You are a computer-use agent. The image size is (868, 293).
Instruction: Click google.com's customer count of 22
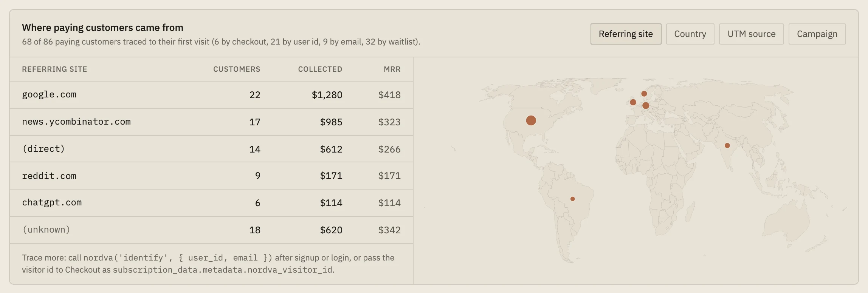[x=255, y=95]
